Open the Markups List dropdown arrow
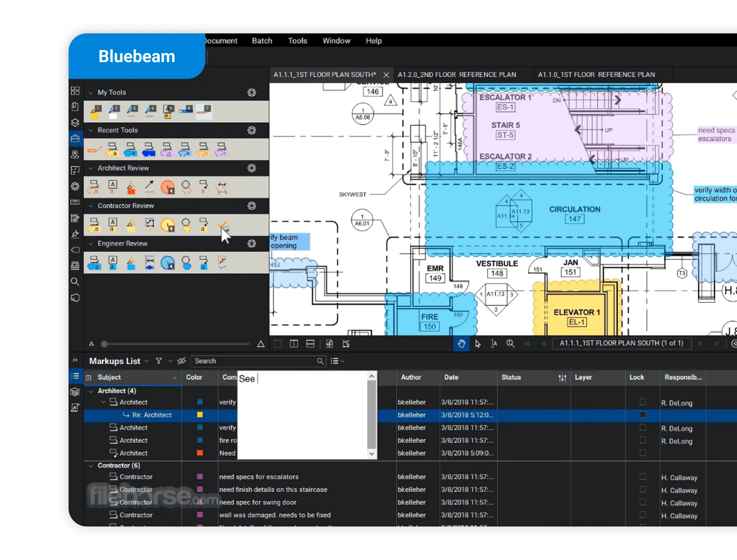Viewport: 737px width, 560px height. click(x=147, y=361)
